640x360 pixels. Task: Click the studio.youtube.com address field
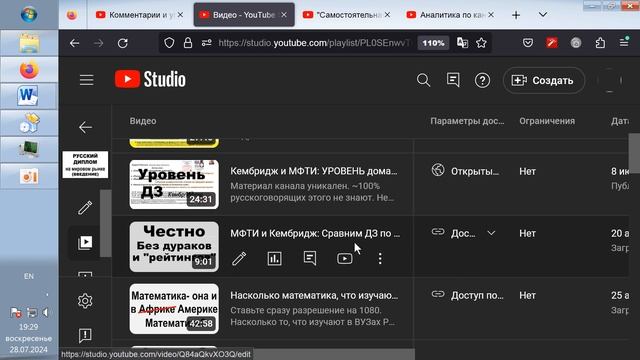[313, 43]
